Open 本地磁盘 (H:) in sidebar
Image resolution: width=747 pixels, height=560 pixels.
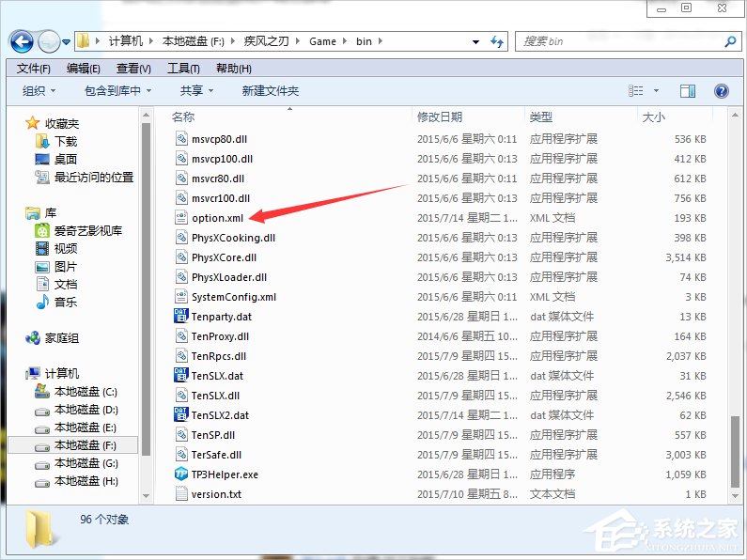click(x=86, y=481)
